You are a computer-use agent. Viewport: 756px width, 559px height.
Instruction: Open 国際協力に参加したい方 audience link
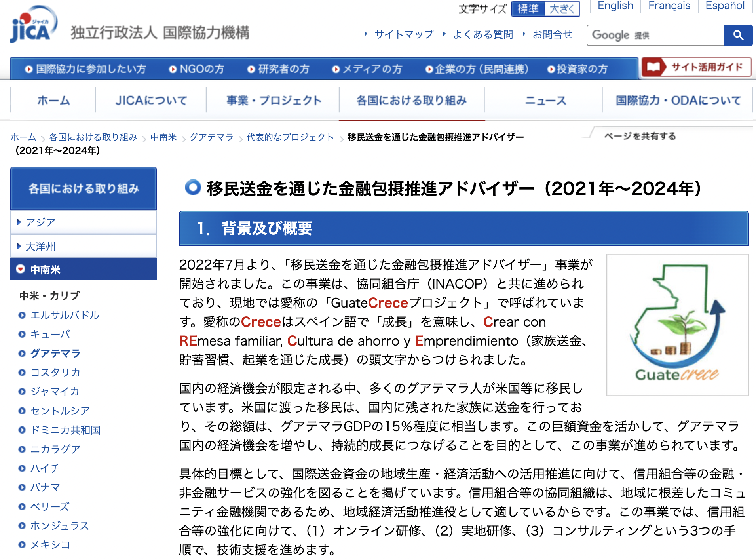tap(85, 69)
